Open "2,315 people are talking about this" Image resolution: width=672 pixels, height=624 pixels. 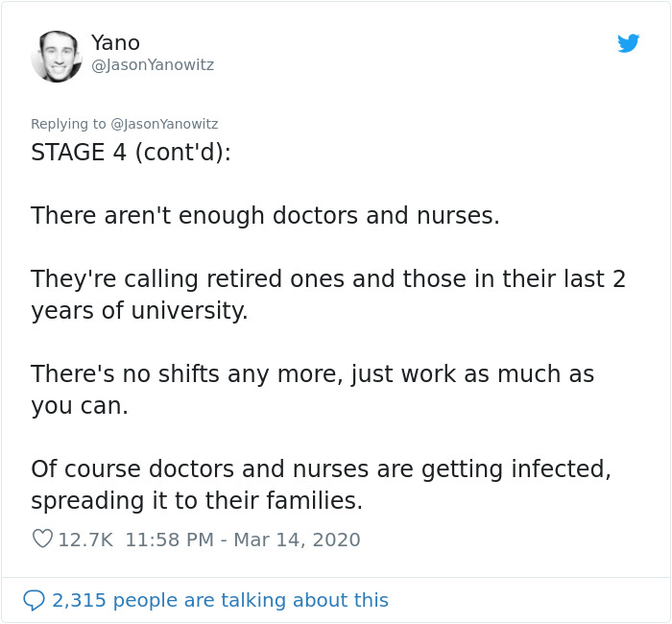click(x=220, y=600)
